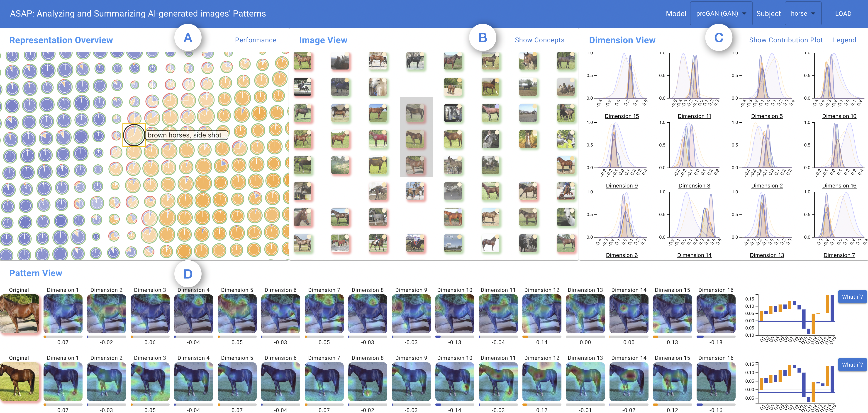Click the circled D panel marker
The image size is (868, 413).
click(188, 274)
